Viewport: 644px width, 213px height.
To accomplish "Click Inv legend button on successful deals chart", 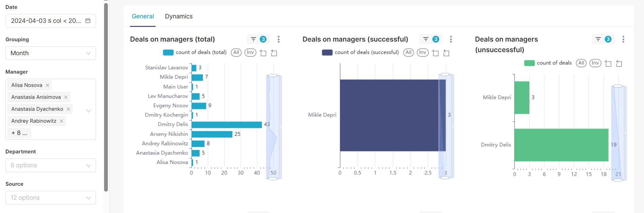I will [x=423, y=52].
